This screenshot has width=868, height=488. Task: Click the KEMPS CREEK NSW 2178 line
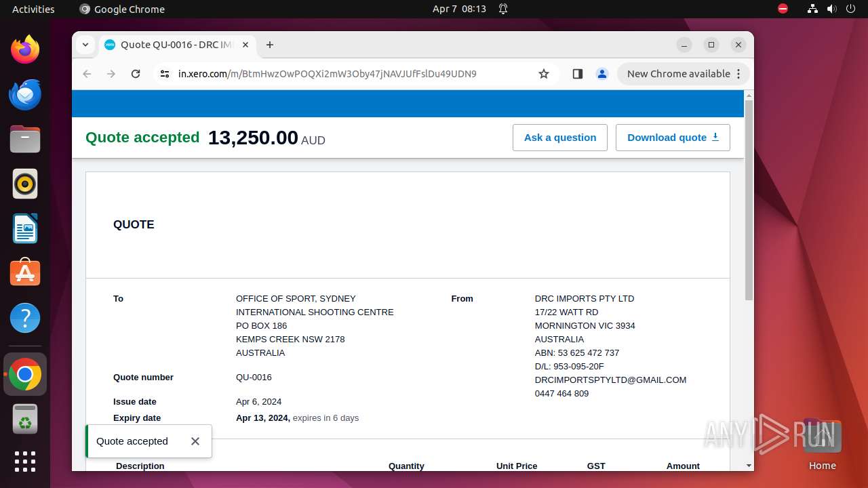290,340
